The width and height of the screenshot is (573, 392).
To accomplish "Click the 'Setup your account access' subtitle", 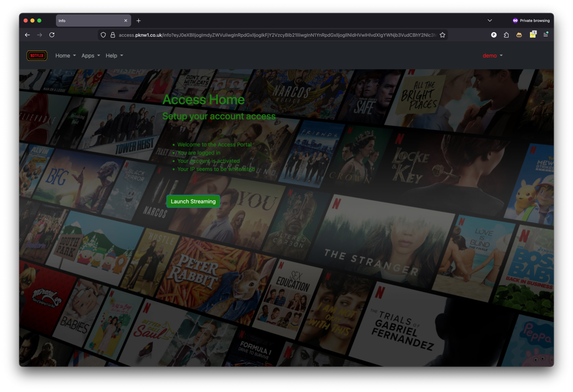I will (x=219, y=116).
